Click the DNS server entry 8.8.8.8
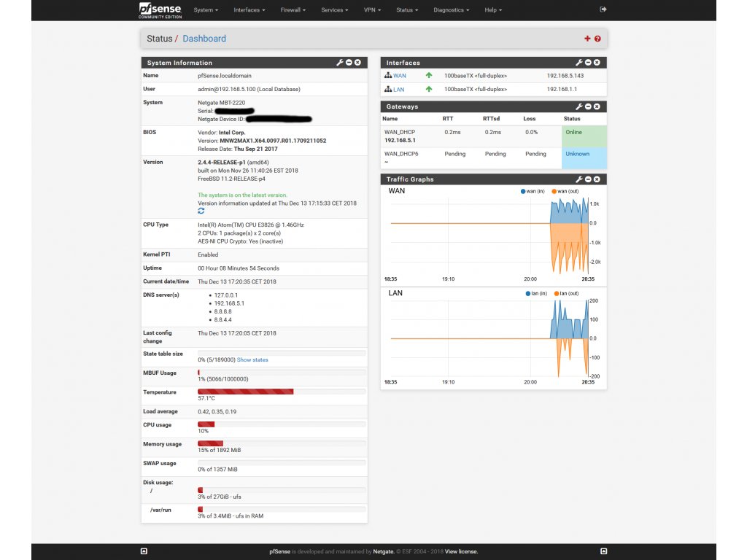The image size is (747, 560). [223, 311]
